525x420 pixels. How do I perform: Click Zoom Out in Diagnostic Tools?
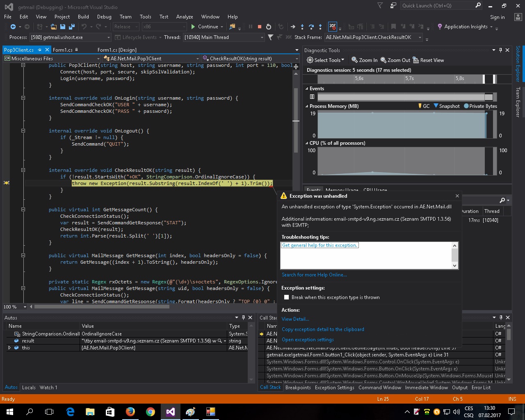tap(395, 60)
